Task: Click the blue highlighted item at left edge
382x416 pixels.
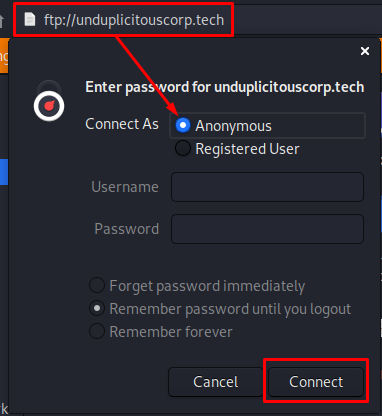Action: click(4, 172)
